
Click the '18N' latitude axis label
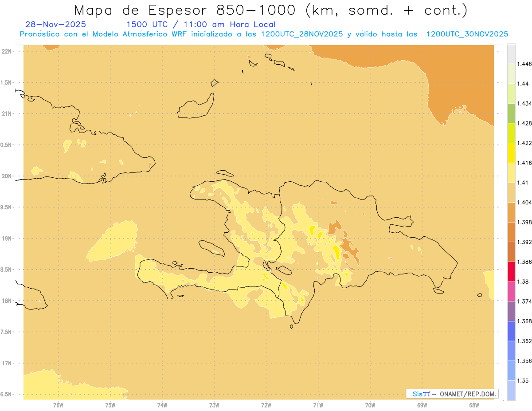click(x=7, y=301)
